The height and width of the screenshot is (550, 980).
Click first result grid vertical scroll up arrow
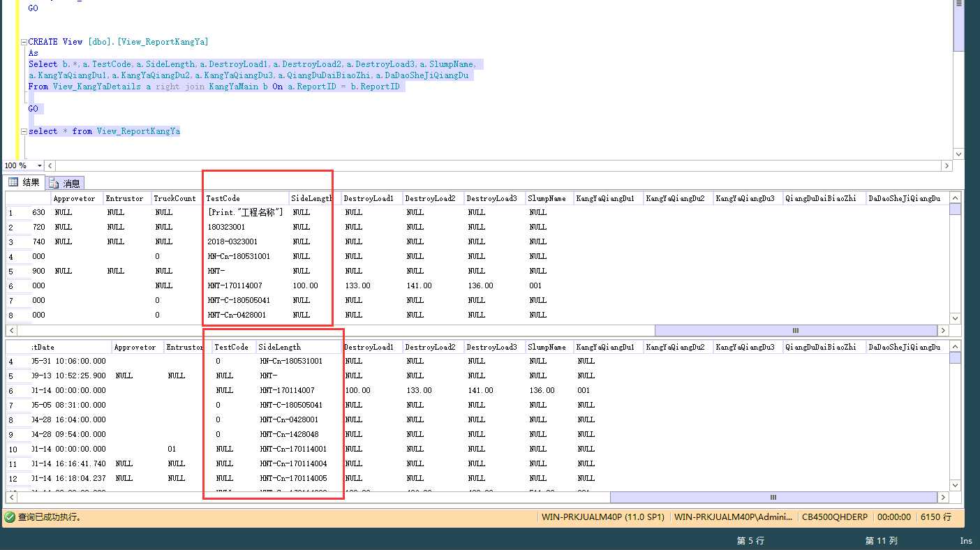click(x=956, y=197)
